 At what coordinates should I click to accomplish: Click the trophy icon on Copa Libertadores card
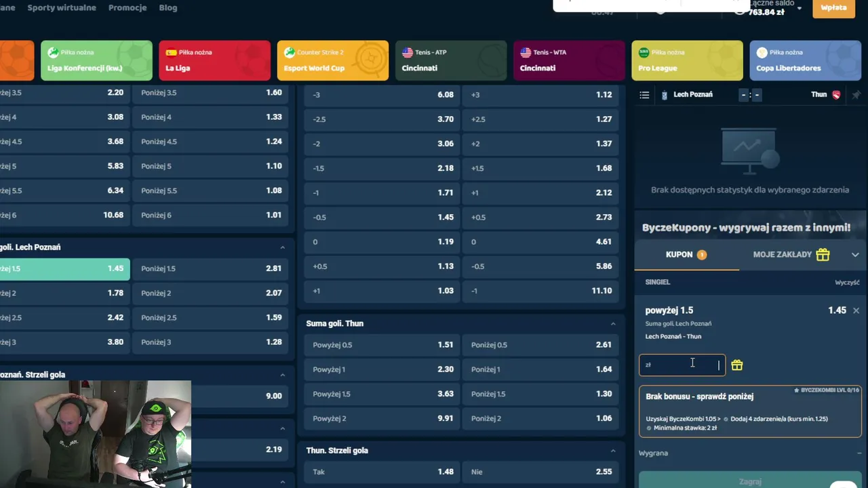pyautogui.click(x=762, y=52)
